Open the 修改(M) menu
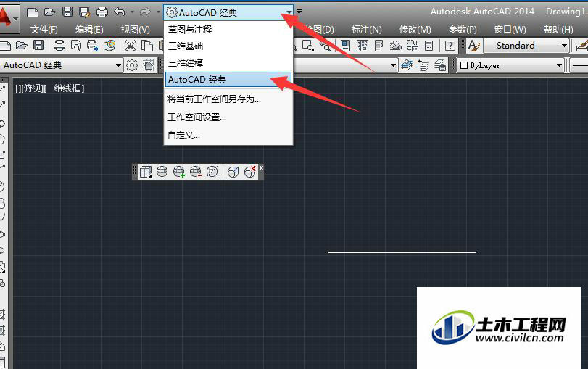The width and height of the screenshot is (588, 369). (x=415, y=29)
